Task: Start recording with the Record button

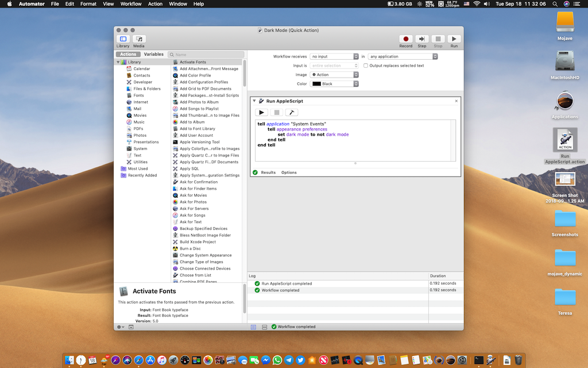Action: (x=405, y=39)
